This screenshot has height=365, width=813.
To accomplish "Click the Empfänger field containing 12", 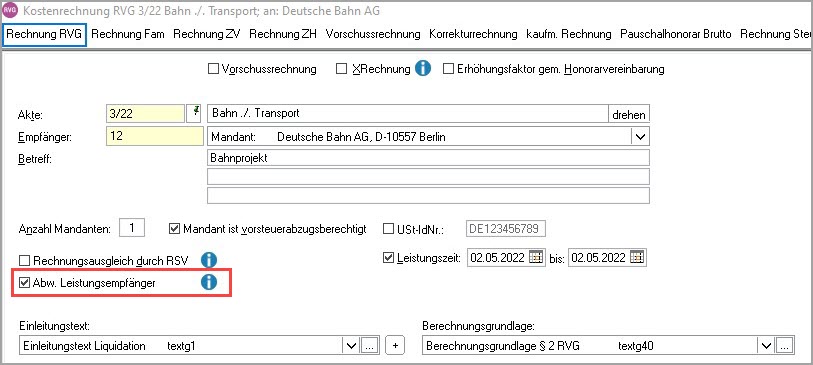I will point(155,137).
